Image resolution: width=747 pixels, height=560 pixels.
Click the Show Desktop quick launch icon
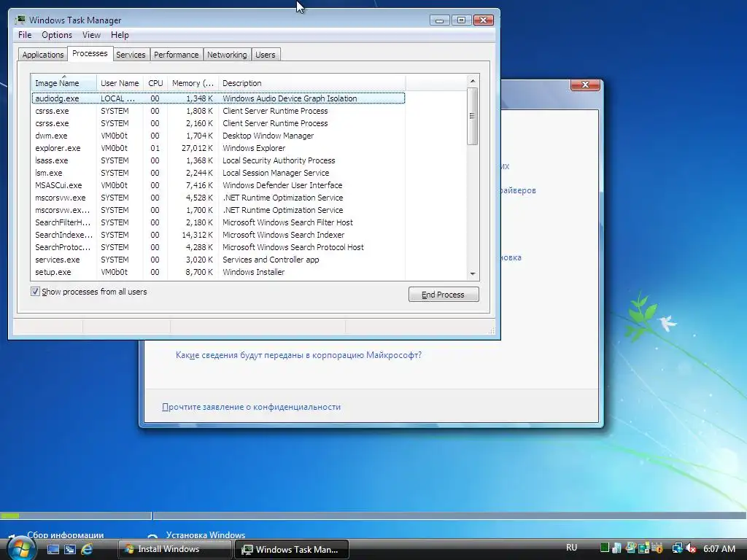click(53, 549)
